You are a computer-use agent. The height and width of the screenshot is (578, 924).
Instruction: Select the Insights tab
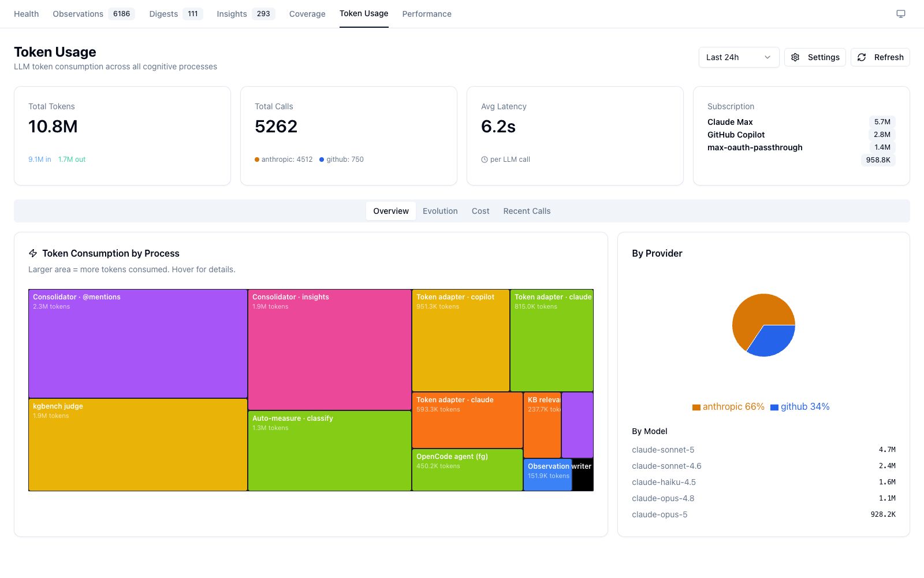pos(246,14)
